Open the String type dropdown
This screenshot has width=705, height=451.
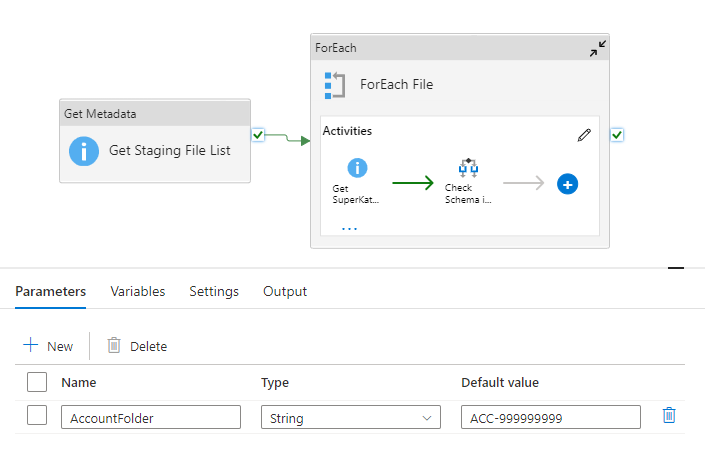click(x=350, y=418)
